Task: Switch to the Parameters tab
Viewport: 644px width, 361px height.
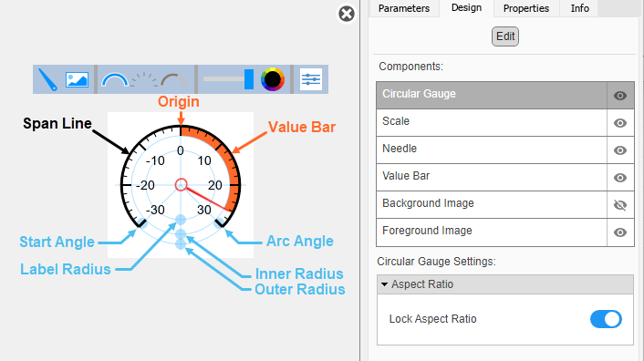Action: 404,8
